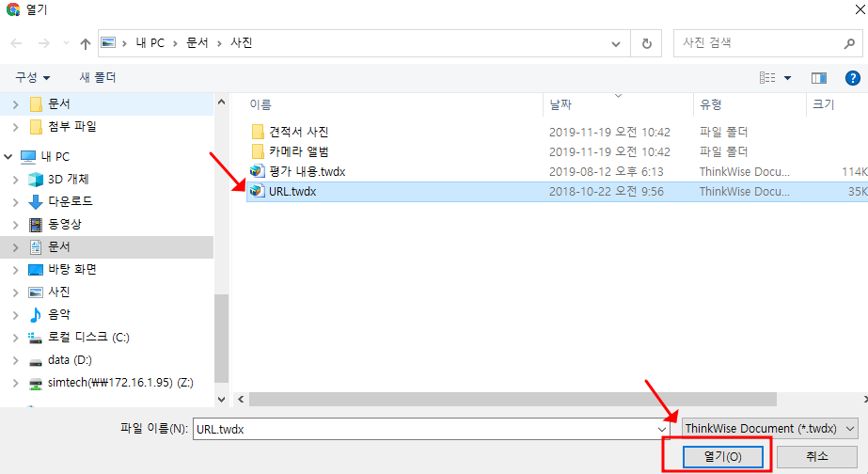Click the 취소 button

817,457
